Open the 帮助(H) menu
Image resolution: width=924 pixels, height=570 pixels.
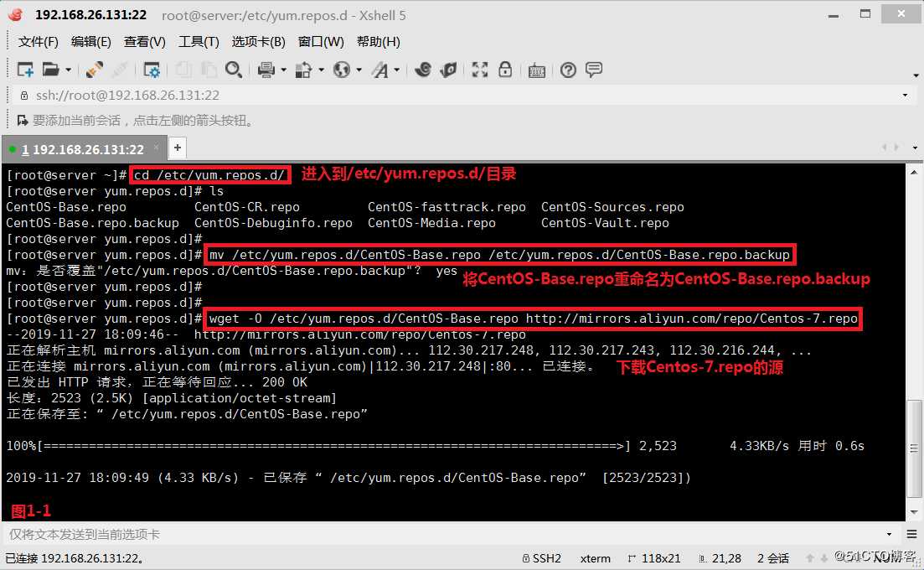(x=379, y=42)
